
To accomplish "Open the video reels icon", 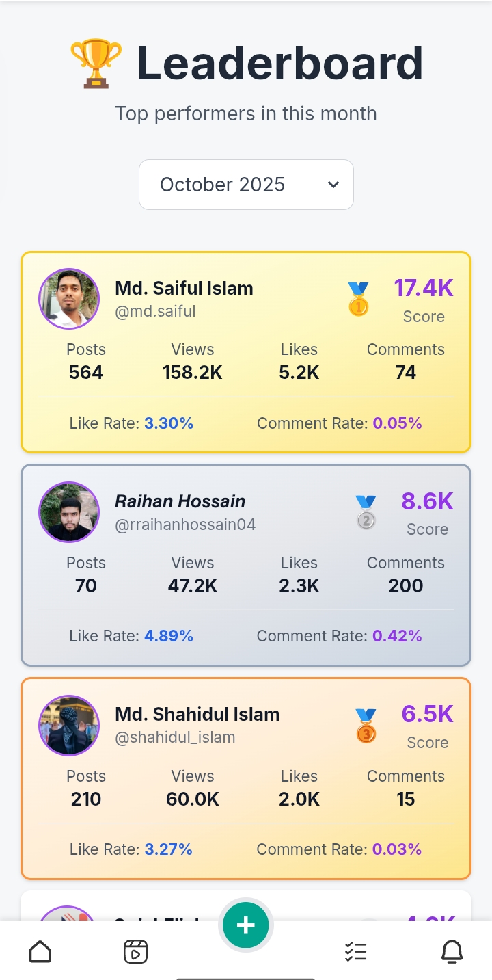I will [135, 951].
